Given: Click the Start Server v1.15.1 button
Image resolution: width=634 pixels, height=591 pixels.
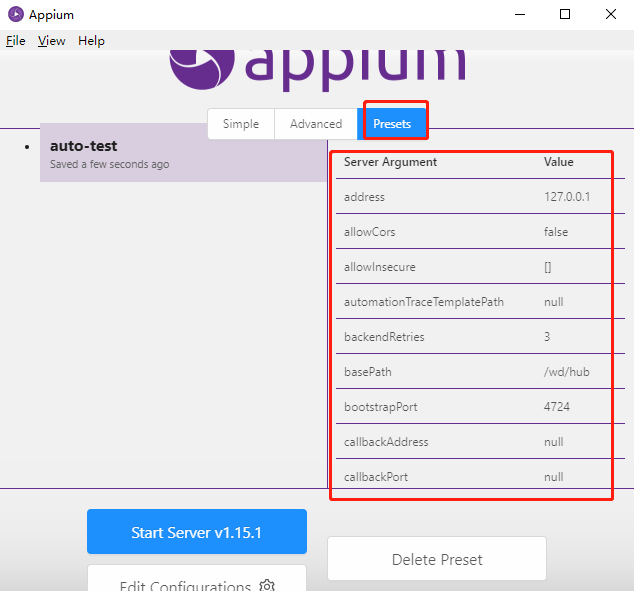Looking at the screenshot, I should (197, 532).
